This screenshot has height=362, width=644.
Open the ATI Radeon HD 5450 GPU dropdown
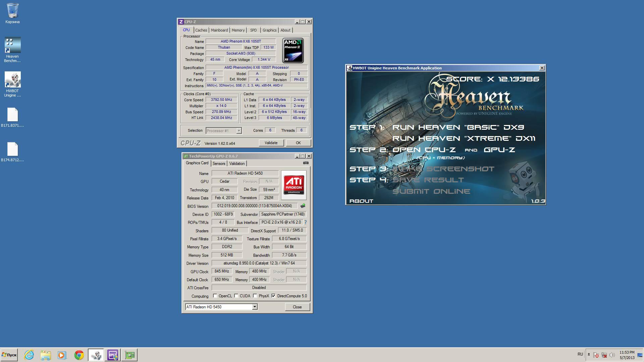255,307
